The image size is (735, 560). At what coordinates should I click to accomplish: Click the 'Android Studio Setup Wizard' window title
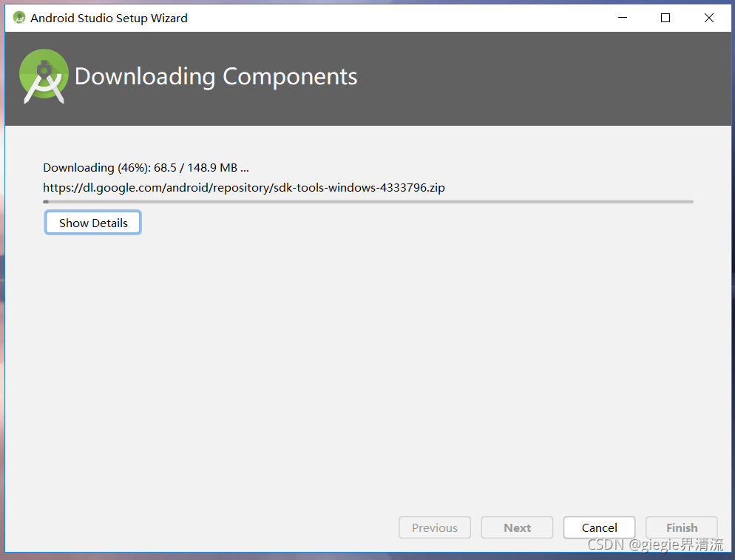(x=109, y=18)
